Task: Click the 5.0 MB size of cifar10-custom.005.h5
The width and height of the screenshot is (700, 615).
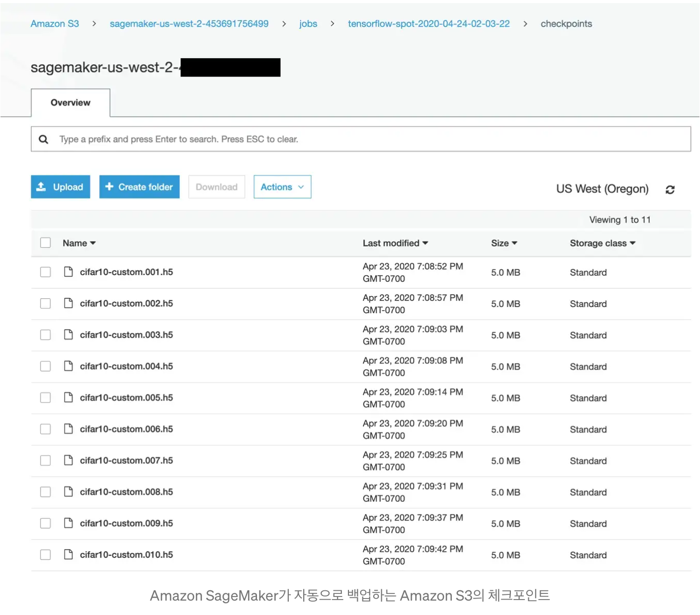Action: [x=506, y=398]
